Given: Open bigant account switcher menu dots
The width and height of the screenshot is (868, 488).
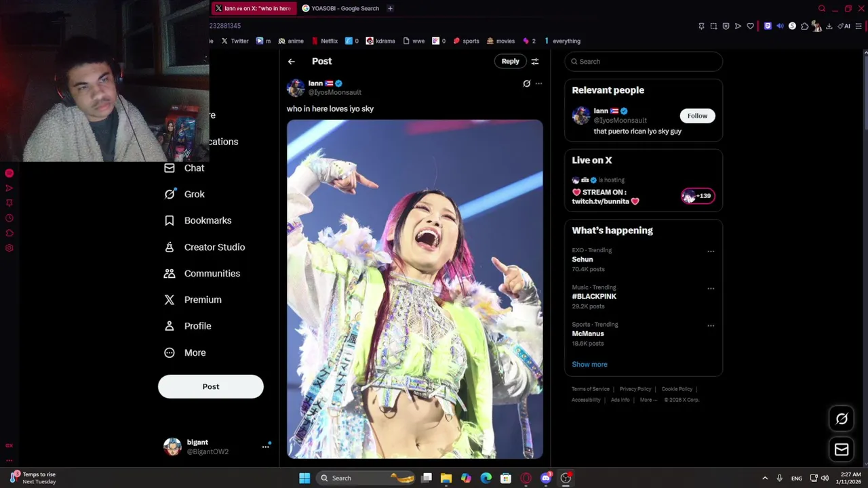Looking at the screenshot, I should click(266, 447).
